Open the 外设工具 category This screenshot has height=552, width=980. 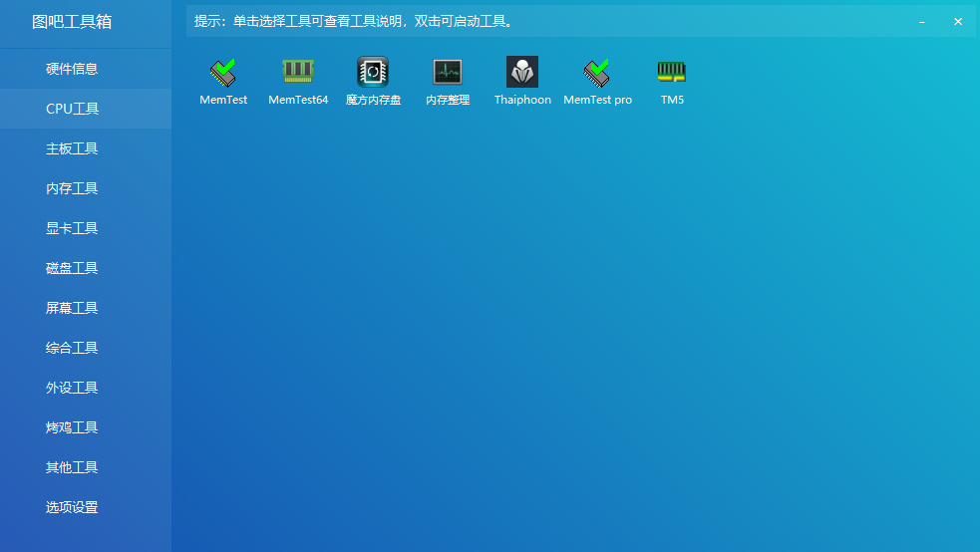point(86,388)
